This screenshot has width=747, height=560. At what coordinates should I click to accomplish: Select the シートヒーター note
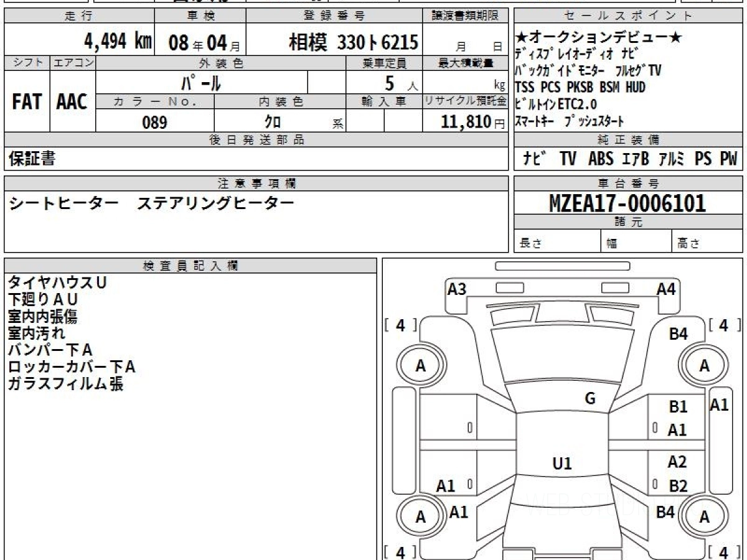(63, 203)
